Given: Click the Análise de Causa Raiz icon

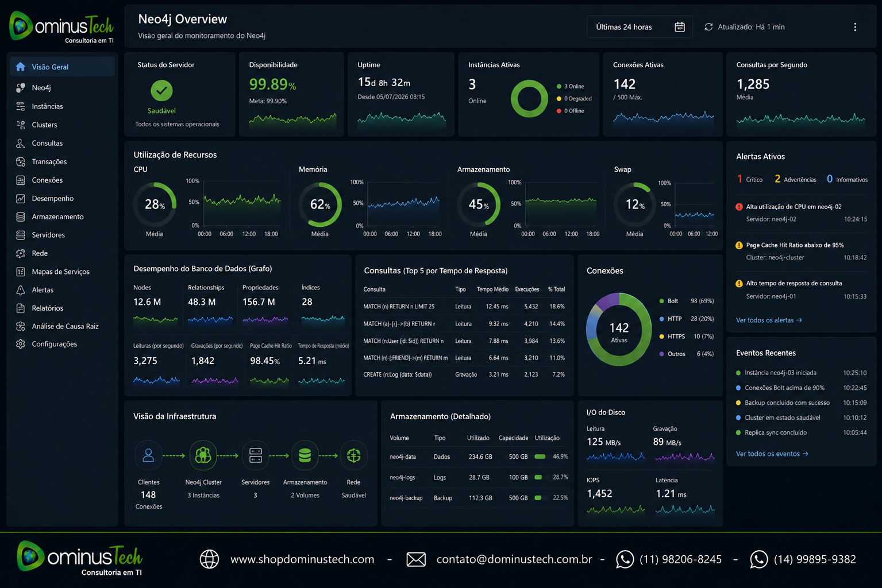Looking at the screenshot, I should coord(21,326).
